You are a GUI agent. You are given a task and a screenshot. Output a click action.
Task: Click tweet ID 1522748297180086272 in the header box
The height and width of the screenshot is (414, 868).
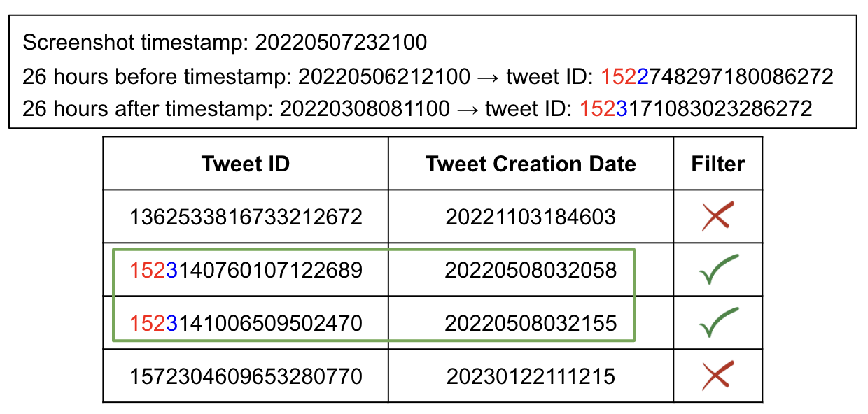point(717,76)
